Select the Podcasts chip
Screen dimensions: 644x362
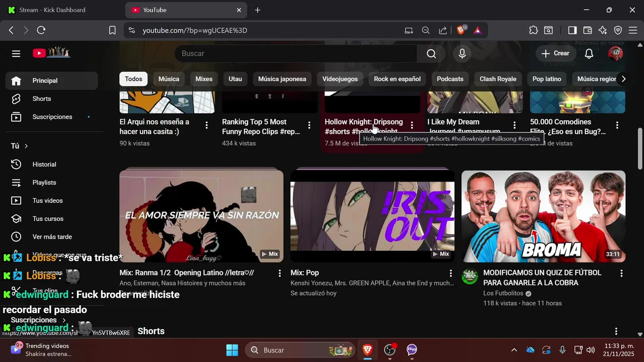[x=450, y=79]
